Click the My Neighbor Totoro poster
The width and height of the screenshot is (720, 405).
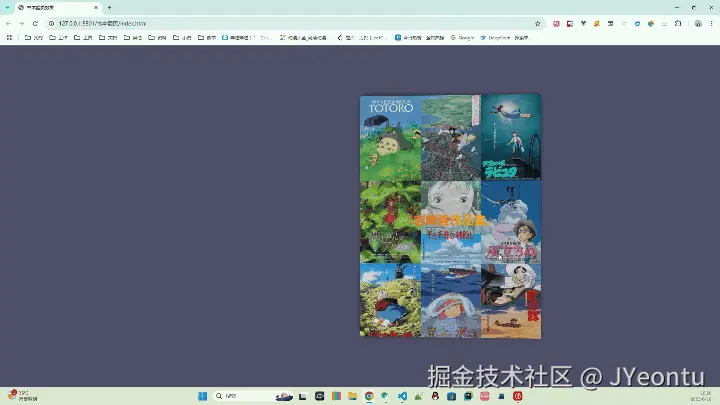pos(390,138)
